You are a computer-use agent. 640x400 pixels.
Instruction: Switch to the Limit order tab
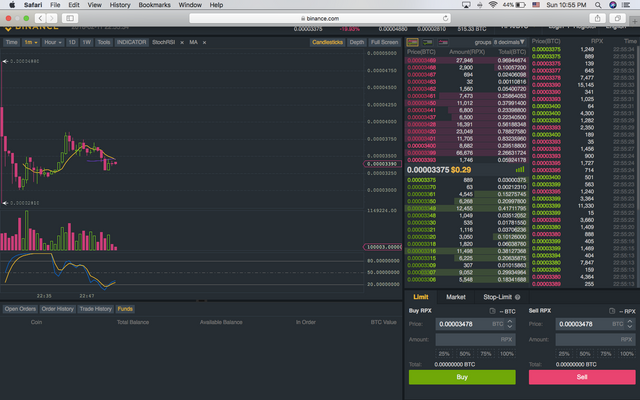[x=421, y=297]
